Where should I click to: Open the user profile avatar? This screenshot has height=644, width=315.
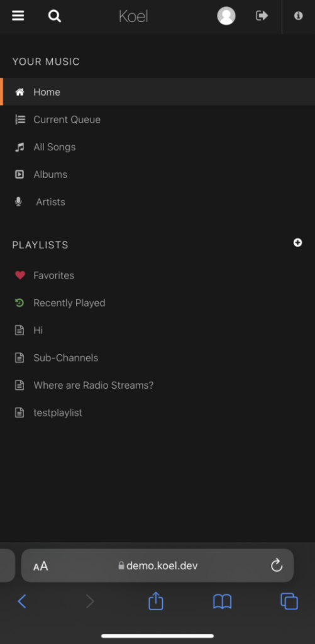[x=226, y=16]
